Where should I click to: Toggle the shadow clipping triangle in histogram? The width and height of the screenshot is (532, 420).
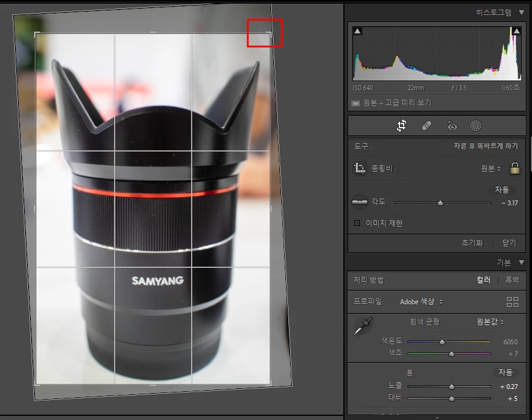click(357, 31)
